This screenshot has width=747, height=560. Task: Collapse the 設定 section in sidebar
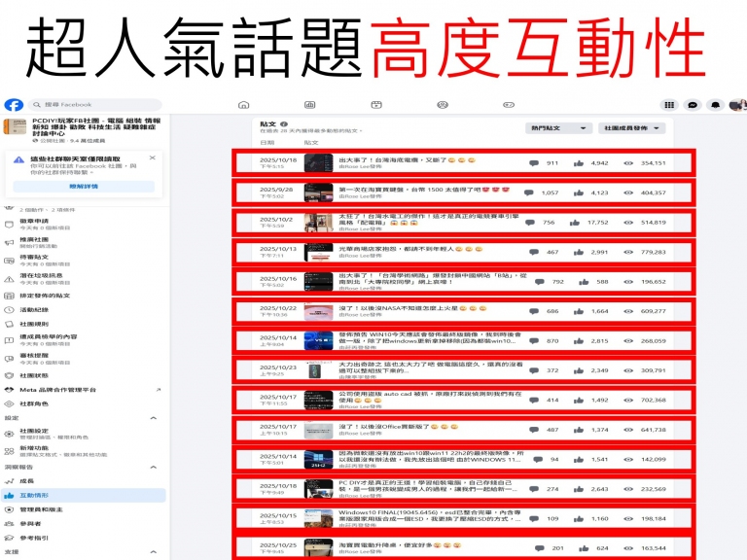(153, 418)
